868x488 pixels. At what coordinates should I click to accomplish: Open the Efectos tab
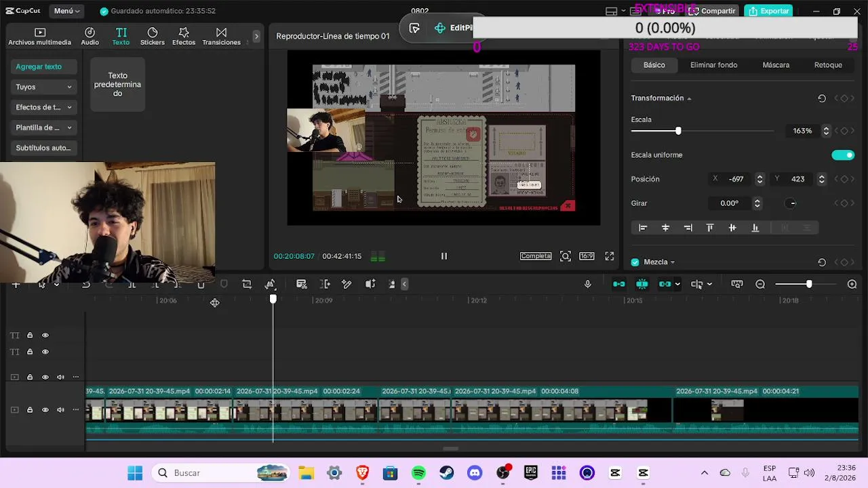[184, 37]
